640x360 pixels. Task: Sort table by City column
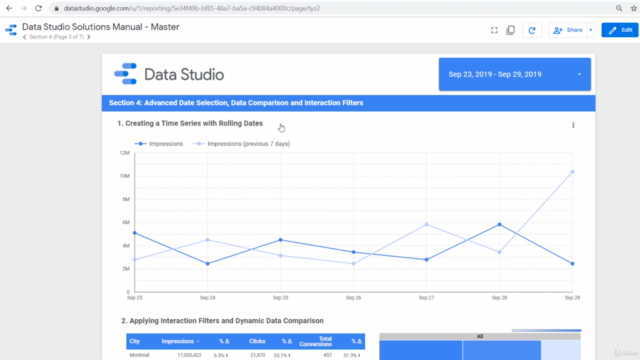[135, 341]
